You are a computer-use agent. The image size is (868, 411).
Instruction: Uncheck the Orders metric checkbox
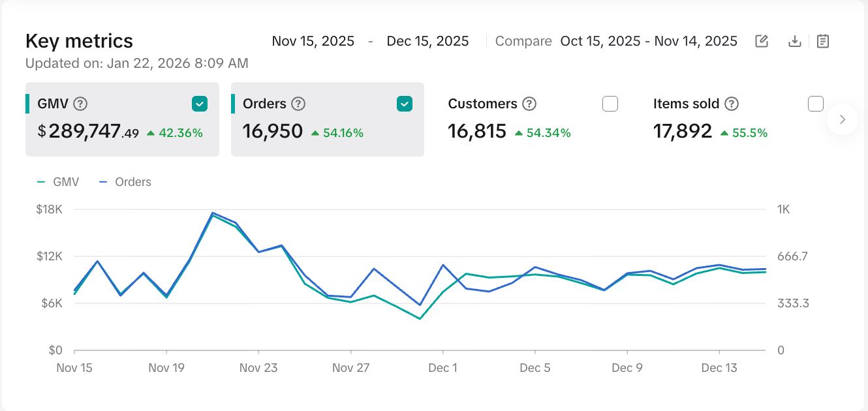point(405,104)
